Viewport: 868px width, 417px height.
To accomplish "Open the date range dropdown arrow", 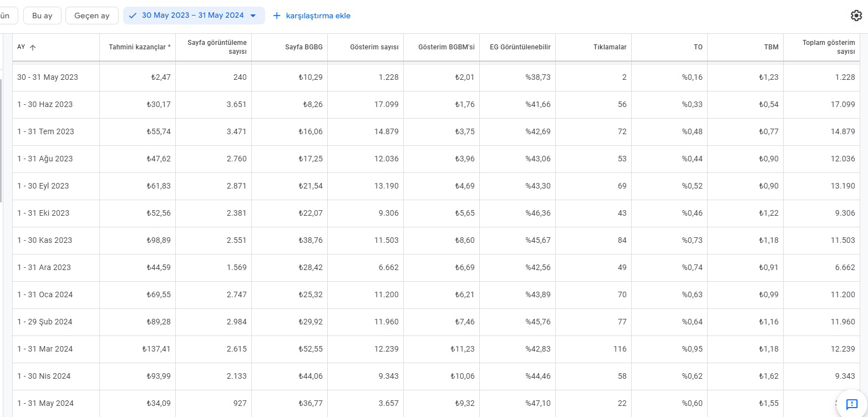I will (x=253, y=16).
